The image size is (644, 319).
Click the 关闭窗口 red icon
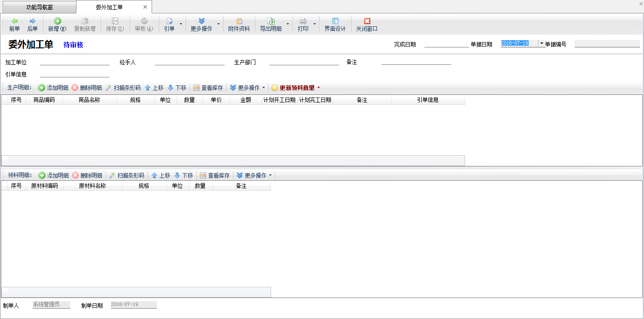(367, 24)
